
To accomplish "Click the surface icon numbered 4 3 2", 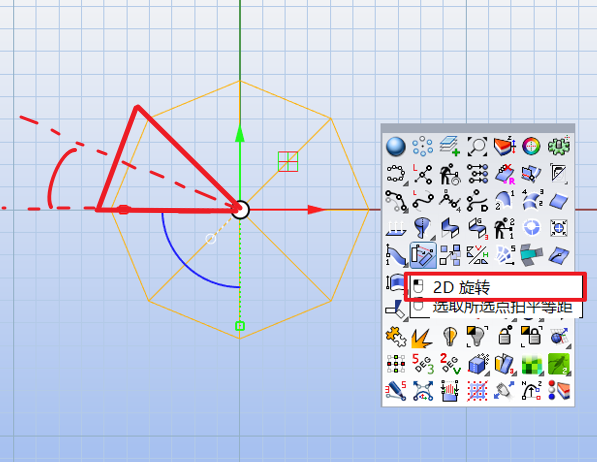I will (x=532, y=201).
